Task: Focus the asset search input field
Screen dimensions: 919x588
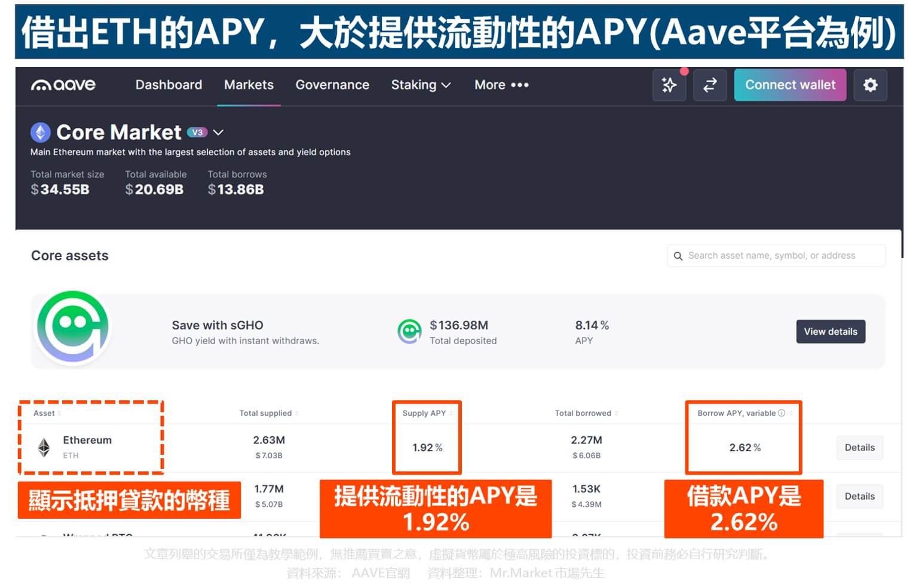Action: [x=776, y=256]
